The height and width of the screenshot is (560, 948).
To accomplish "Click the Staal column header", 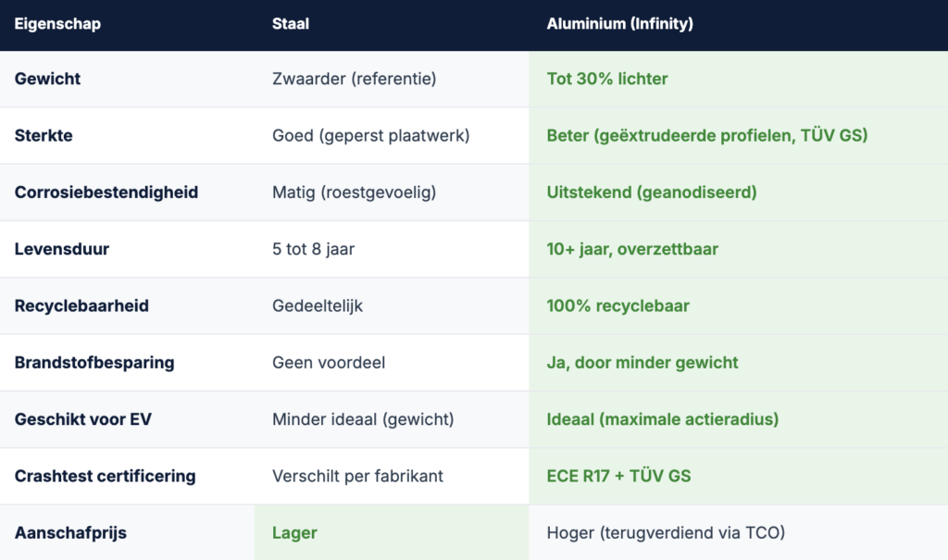I will tap(291, 24).
